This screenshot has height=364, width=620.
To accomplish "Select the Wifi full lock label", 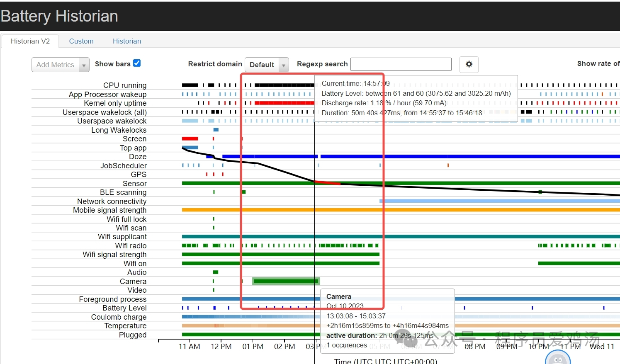I will click(126, 219).
